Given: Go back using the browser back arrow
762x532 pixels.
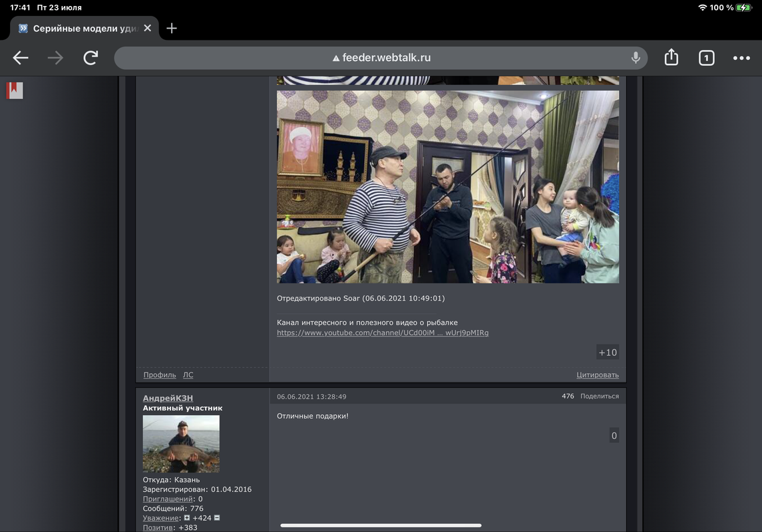Looking at the screenshot, I should click(21, 58).
